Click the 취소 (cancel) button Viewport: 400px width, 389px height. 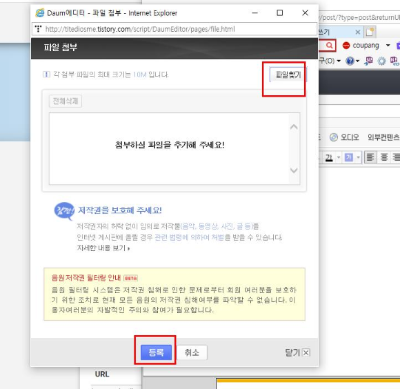pyautogui.click(x=192, y=352)
